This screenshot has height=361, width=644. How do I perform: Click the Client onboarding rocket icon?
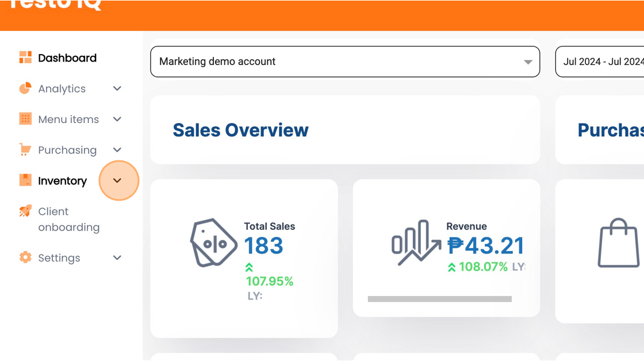(25, 211)
